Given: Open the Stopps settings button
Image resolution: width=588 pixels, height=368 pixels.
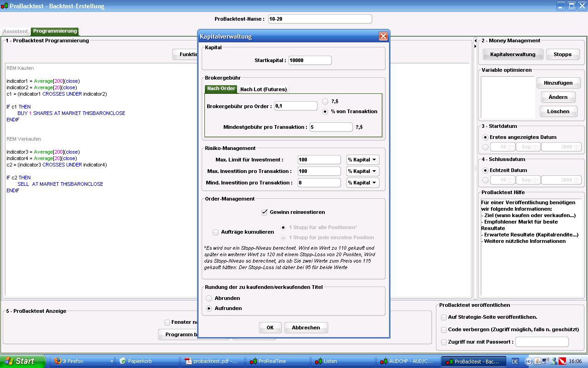Looking at the screenshot, I should pyautogui.click(x=562, y=54).
